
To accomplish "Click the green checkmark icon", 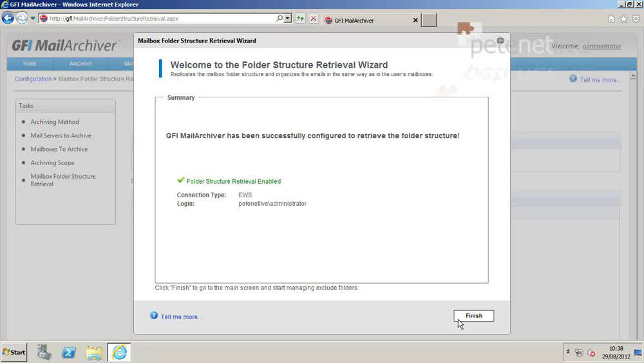I will [181, 180].
